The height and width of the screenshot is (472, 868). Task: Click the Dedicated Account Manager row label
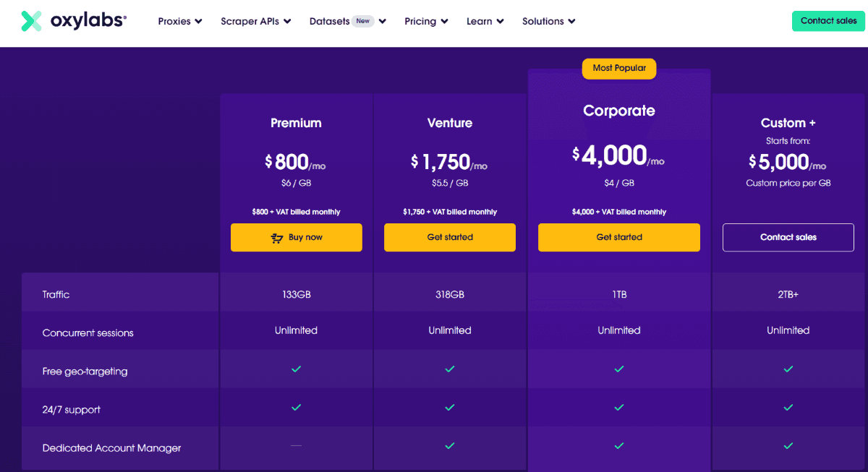click(112, 447)
